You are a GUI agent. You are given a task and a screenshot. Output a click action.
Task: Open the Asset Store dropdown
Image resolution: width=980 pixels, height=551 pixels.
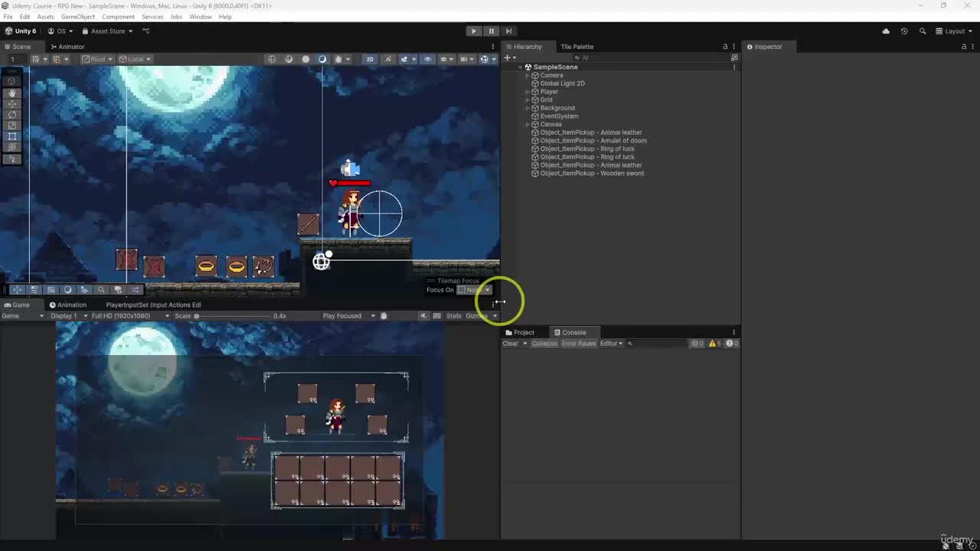[x=107, y=31]
